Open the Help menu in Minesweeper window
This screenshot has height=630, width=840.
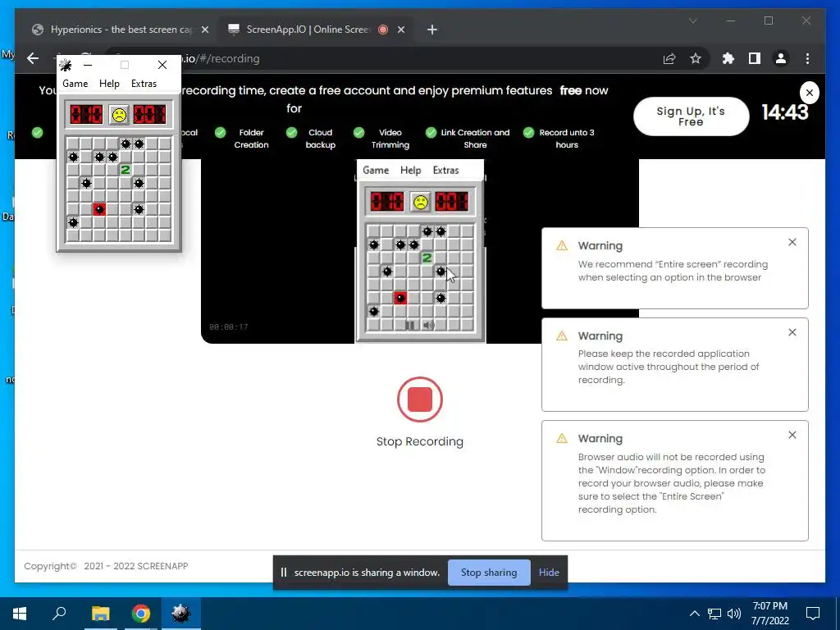(109, 84)
